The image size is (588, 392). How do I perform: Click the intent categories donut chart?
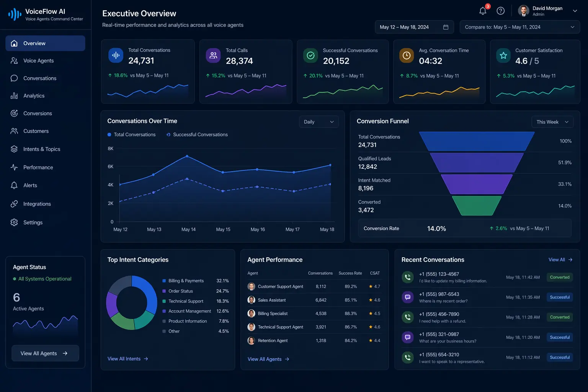point(132,303)
